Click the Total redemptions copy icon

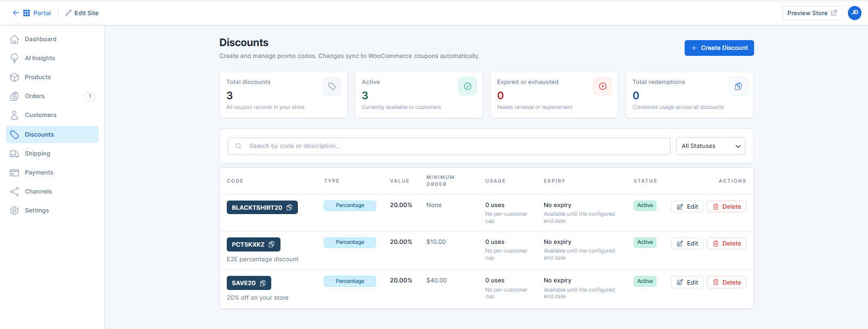[738, 86]
